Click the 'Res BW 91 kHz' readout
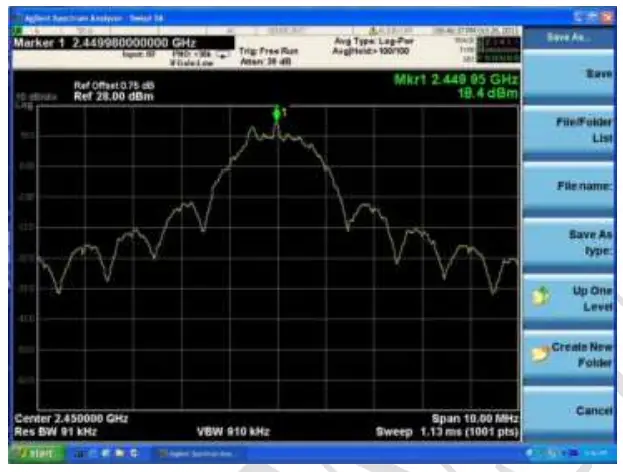The width and height of the screenshot is (623, 472). click(x=56, y=431)
